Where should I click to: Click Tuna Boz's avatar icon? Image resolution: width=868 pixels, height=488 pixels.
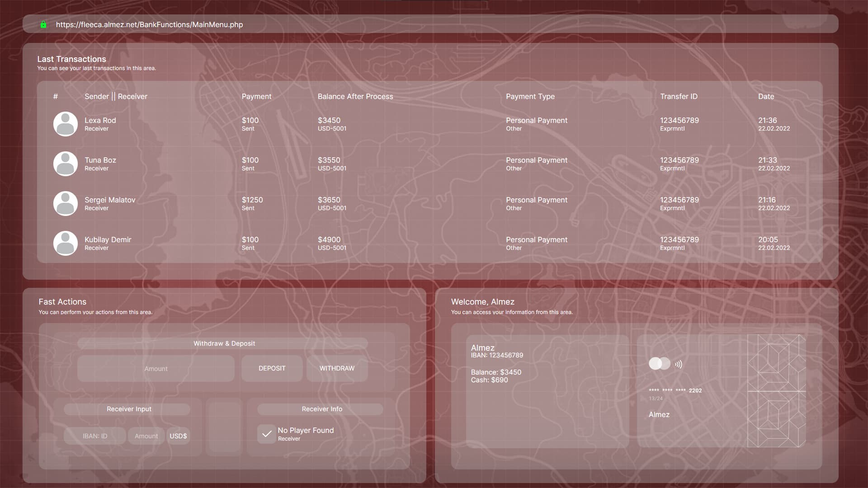[x=66, y=164]
